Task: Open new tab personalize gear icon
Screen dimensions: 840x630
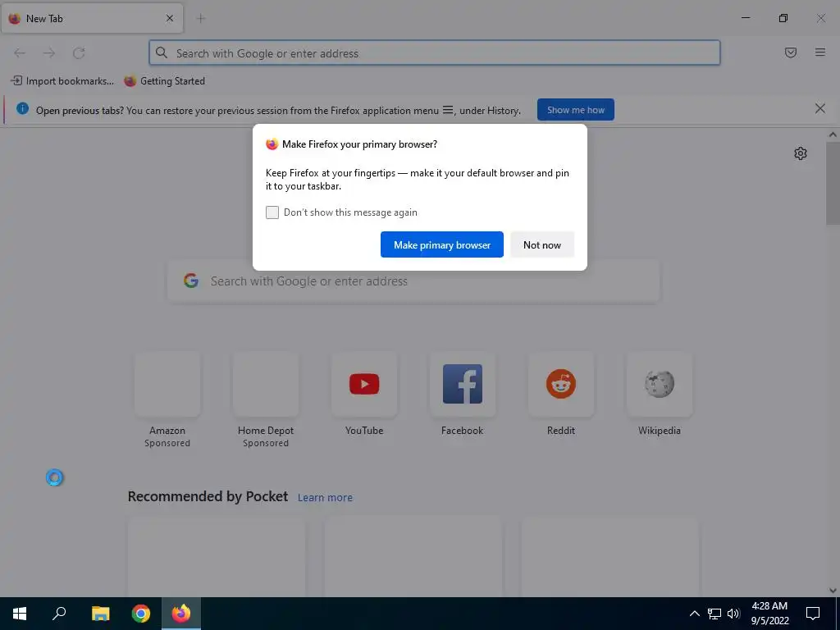Action: (801, 153)
